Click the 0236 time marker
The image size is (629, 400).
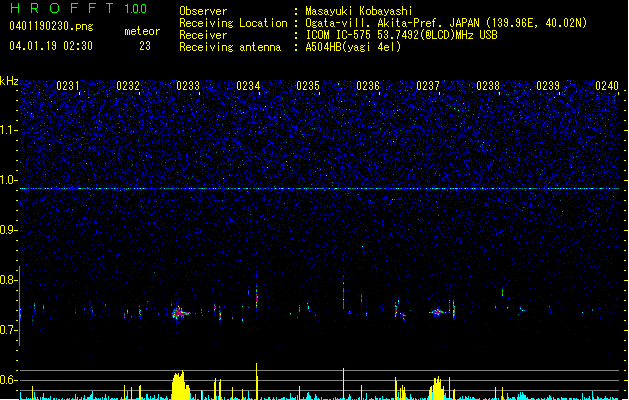coord(368,86)
